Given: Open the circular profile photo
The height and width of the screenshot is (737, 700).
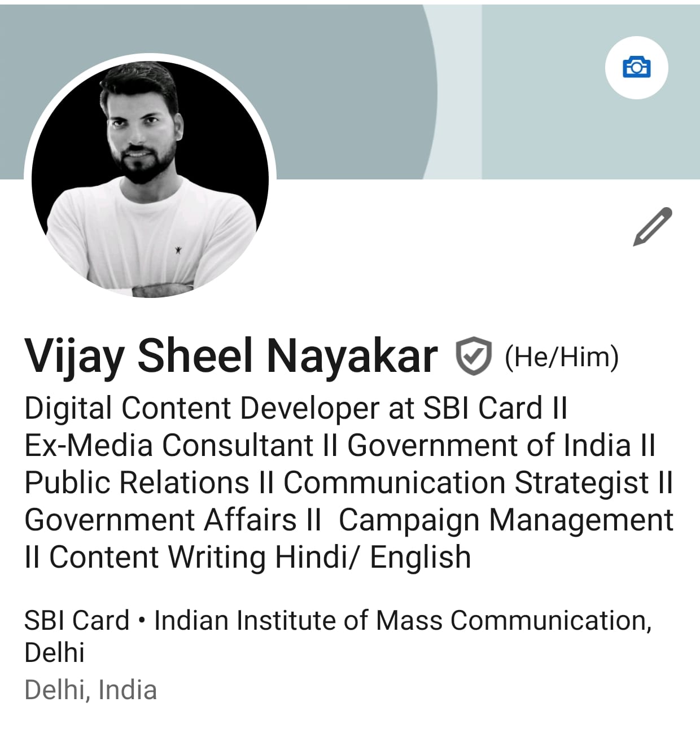Looking at the screenshot, I should (x=150, y=179).
